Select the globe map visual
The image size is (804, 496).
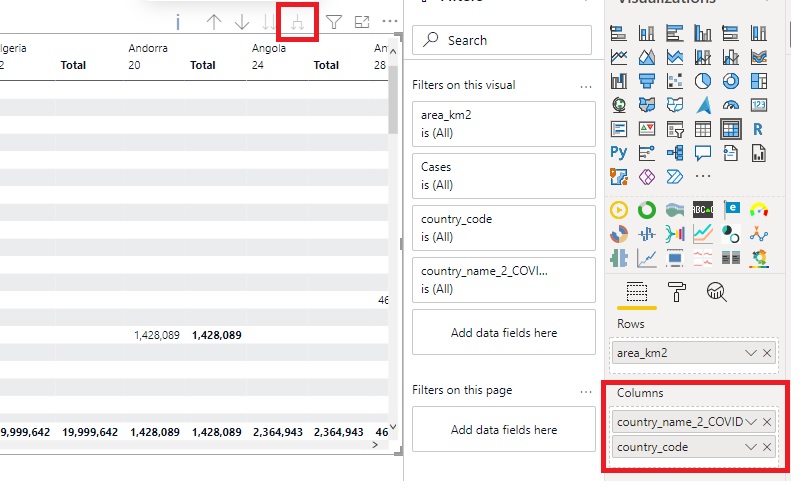click(x=618, y=105)
